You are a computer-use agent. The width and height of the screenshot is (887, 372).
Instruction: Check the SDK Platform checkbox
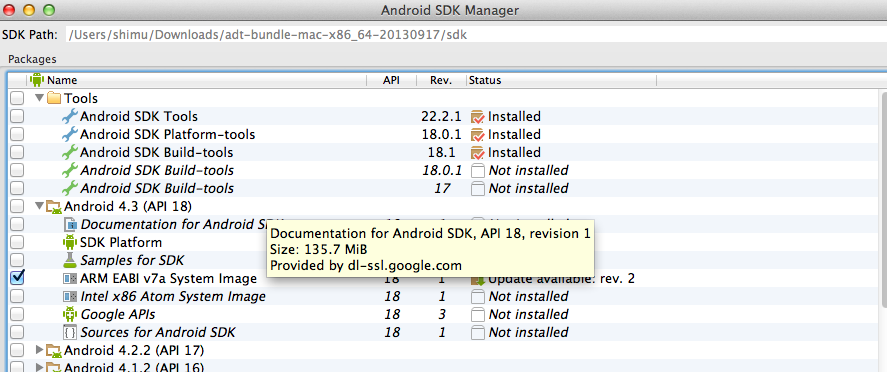(x=17, y=243)
